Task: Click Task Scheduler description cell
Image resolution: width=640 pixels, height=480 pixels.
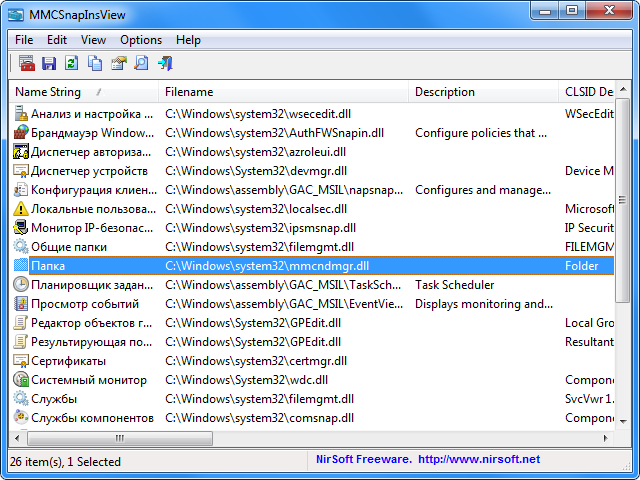Action: (x=454, y=285)
